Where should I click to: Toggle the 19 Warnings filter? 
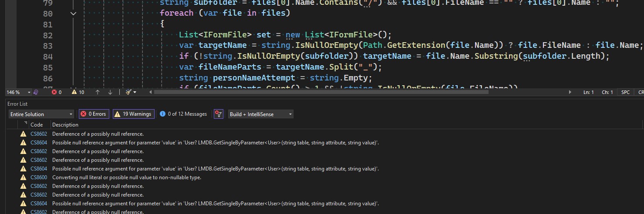133,114
